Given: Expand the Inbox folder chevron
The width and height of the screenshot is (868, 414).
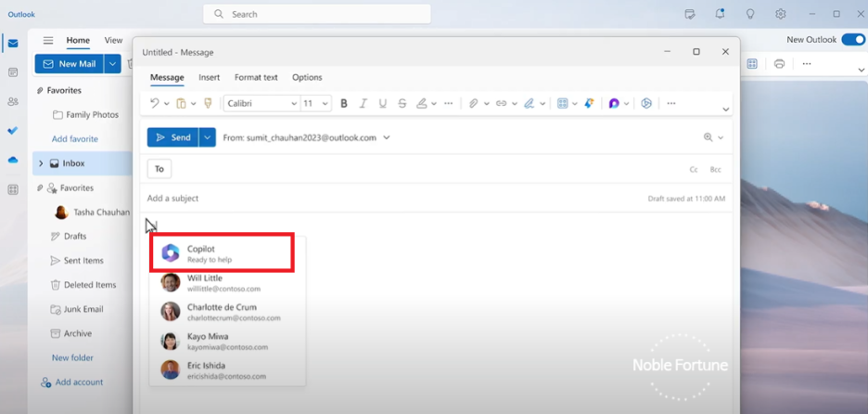Looking at the screenshot, I should click(x=41, y=163).
